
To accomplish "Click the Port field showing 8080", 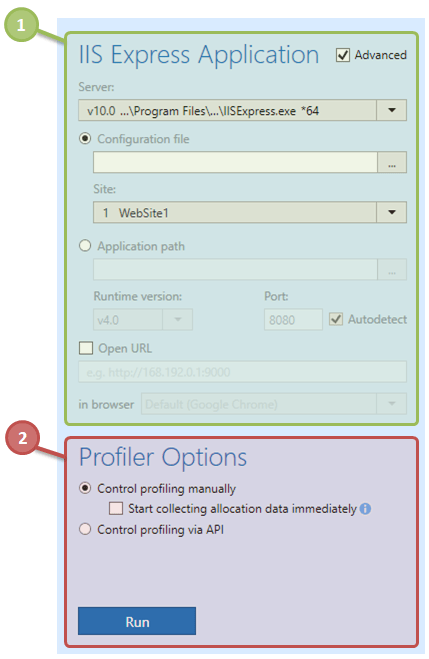I will [x=293, y=320].
